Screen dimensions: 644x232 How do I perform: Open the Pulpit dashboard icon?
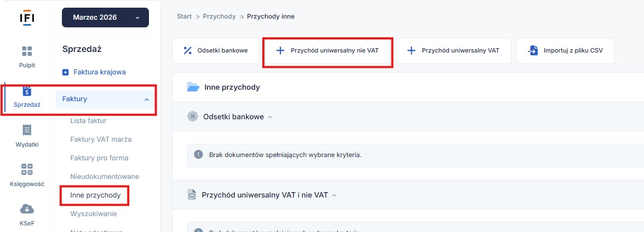click(x=27, y=51)
